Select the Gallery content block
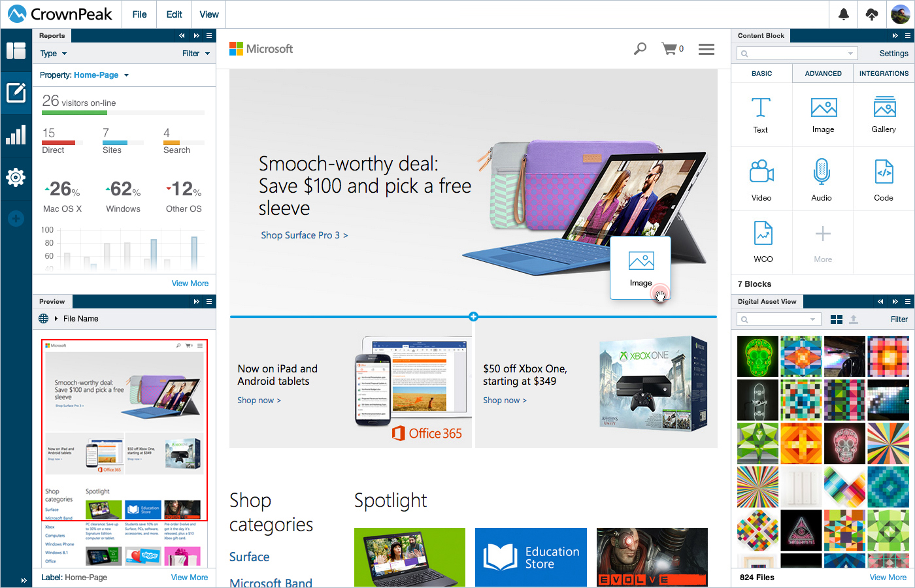 point(884,115)
